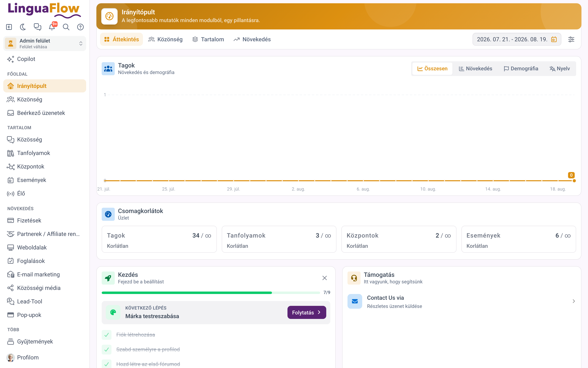
Task: Click the 7/9 setup progress bar
Action: pyautogui.click(x=211, y=293)
